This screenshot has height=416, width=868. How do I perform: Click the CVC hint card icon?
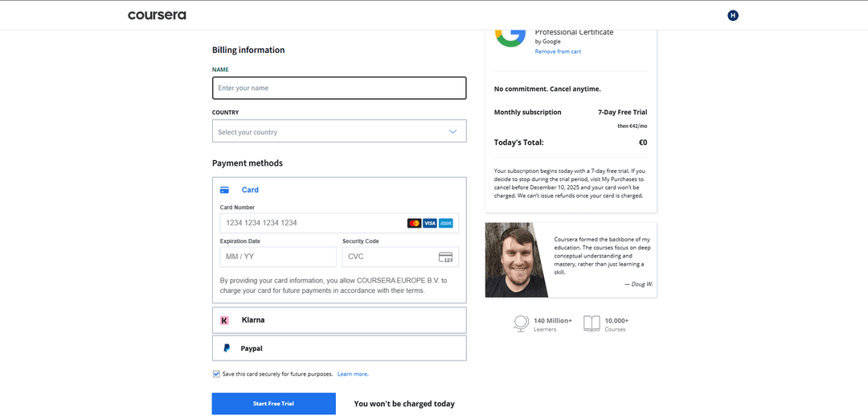pyautogui.click(x=445, y=257)
